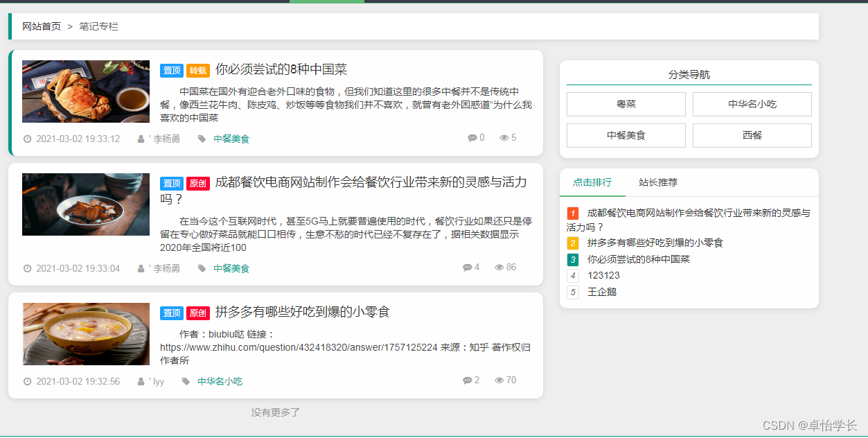Click rank 1 orange badge in 点击排行
Image resolution: width=868 pixels, height=438 pixels.
coord(573,213)
